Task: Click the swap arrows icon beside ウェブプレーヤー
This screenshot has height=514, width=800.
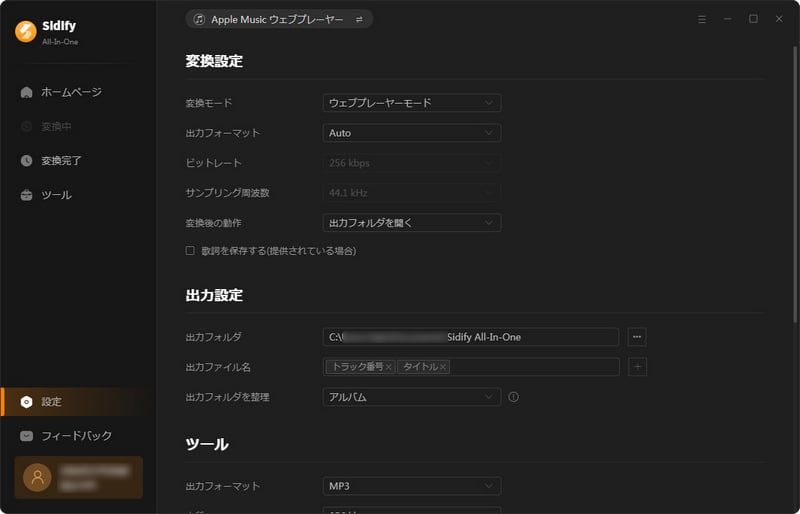Action: (359, 19)
